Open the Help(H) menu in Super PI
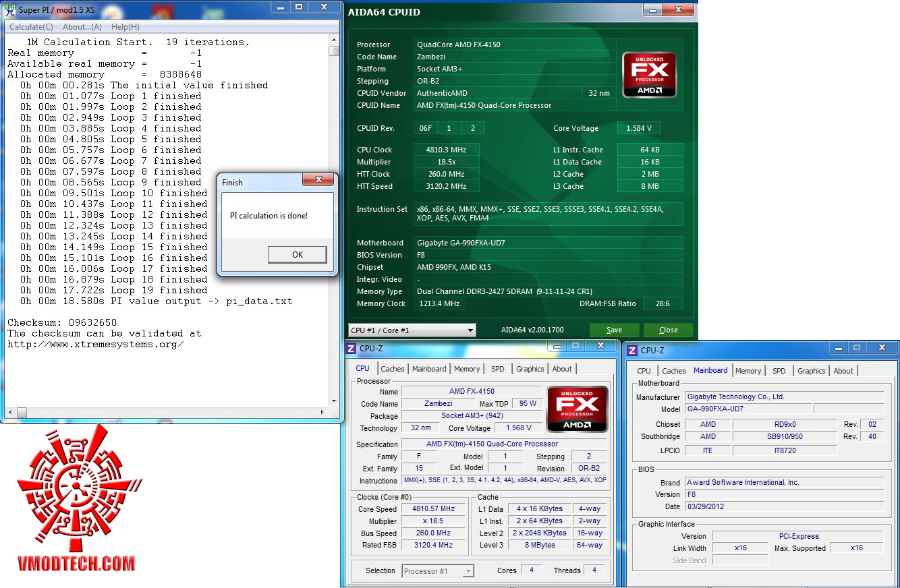 click(x=125, y=27)
